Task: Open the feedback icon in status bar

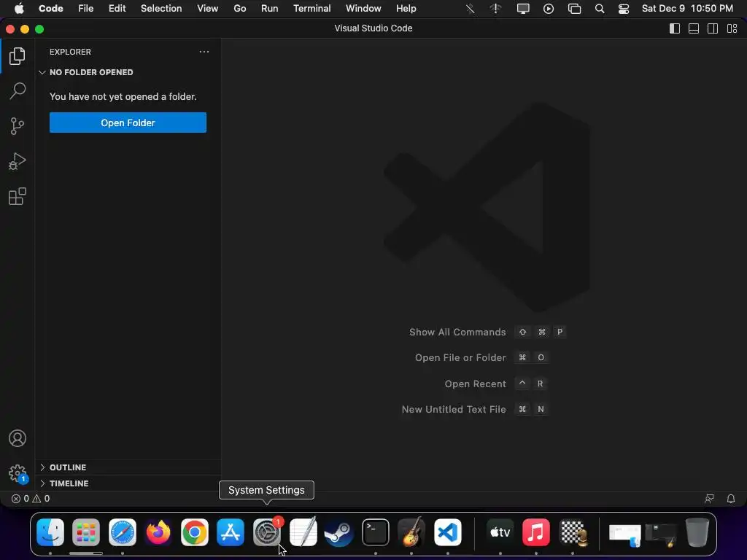Action: pyautogui.click(x=709, y=499)
